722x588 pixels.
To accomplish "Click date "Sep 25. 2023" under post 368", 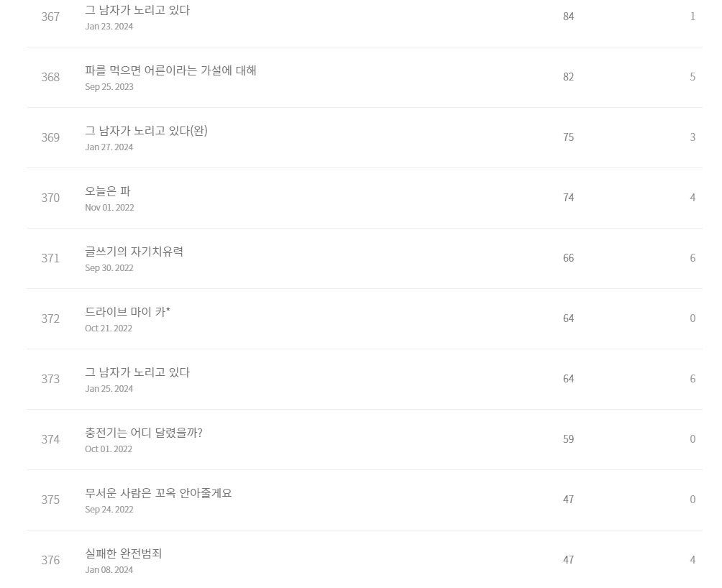I will (109, 87).
